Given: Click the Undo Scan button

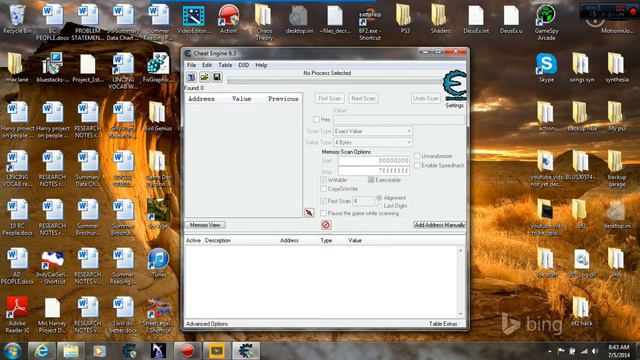Looking at the screenshot, I should pos(426,98).
